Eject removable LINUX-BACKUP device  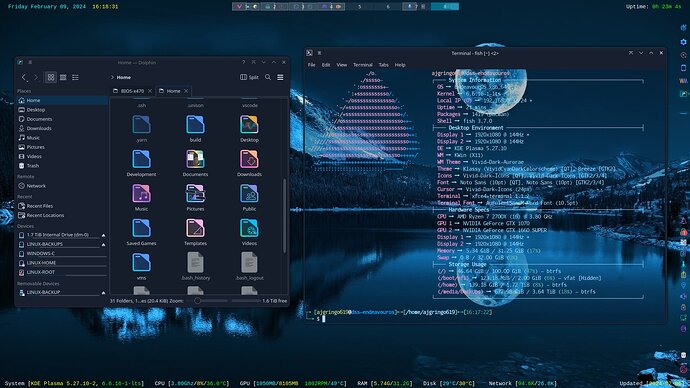(x=103, y=293)
